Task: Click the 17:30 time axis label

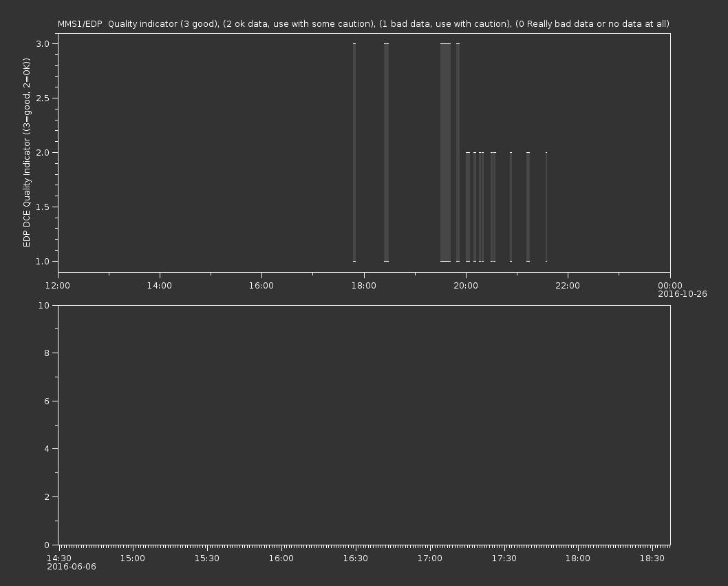Action: click(x=504, y=558)
